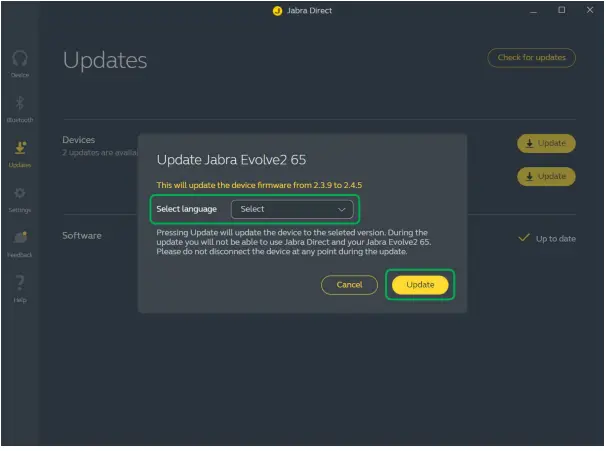This screenshot has height=451, width=606.
Task: Select the Updates sidebar icon
Action: [20, 148]
